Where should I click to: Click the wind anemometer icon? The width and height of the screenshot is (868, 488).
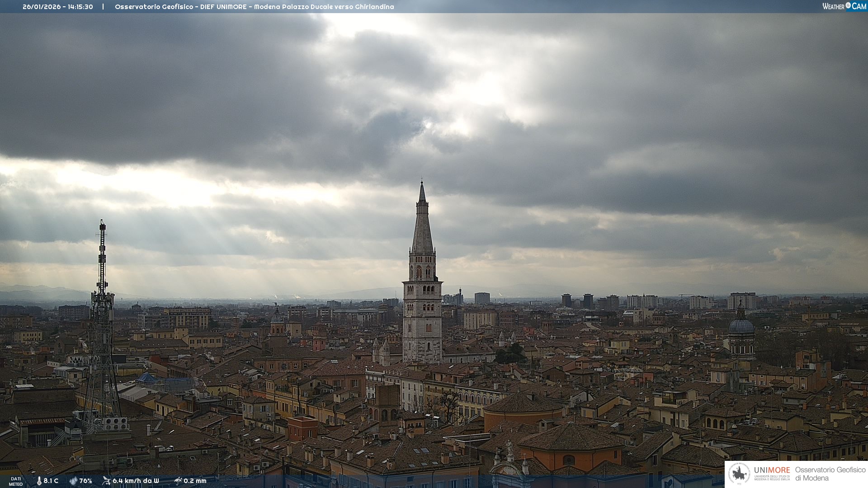106,481
